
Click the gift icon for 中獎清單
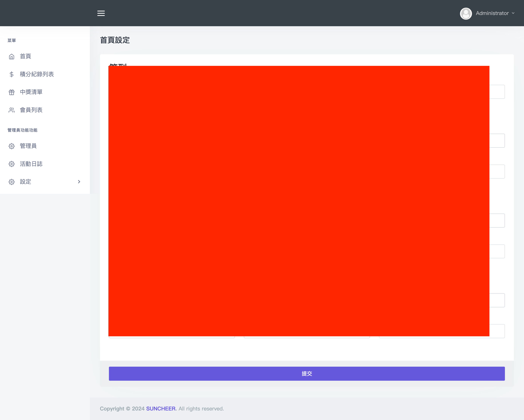(11, 92)
